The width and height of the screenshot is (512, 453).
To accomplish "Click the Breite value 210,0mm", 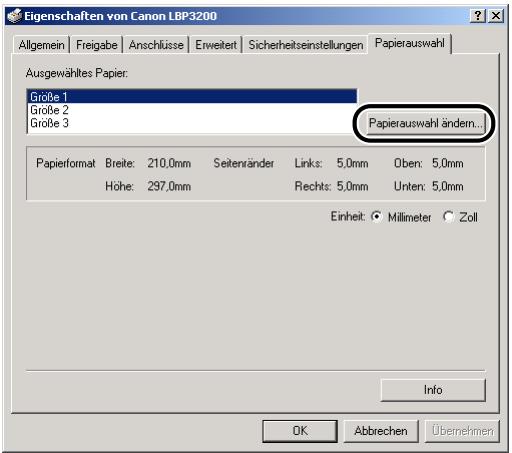I will [169, 163].
